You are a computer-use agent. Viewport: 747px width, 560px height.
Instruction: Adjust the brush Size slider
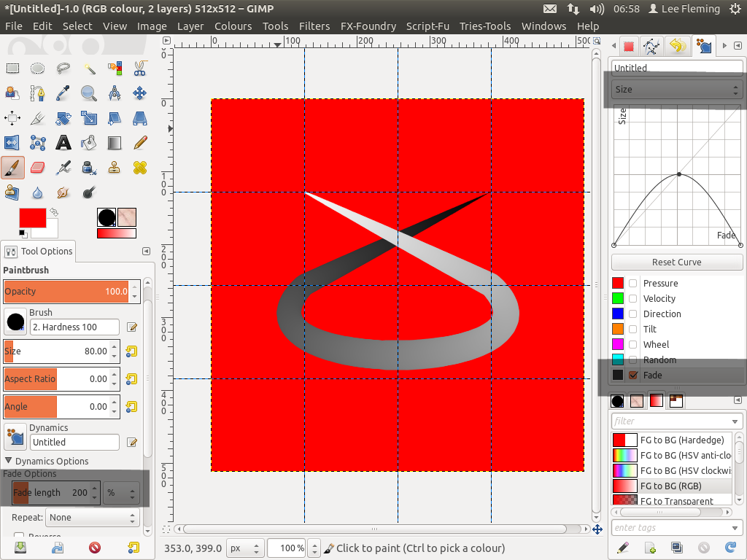(56, 351)
